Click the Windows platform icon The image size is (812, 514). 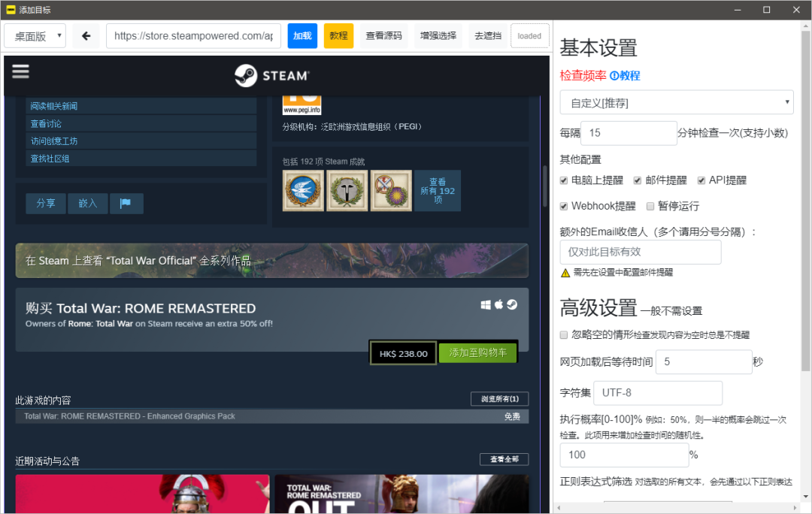tap(486, 305)
